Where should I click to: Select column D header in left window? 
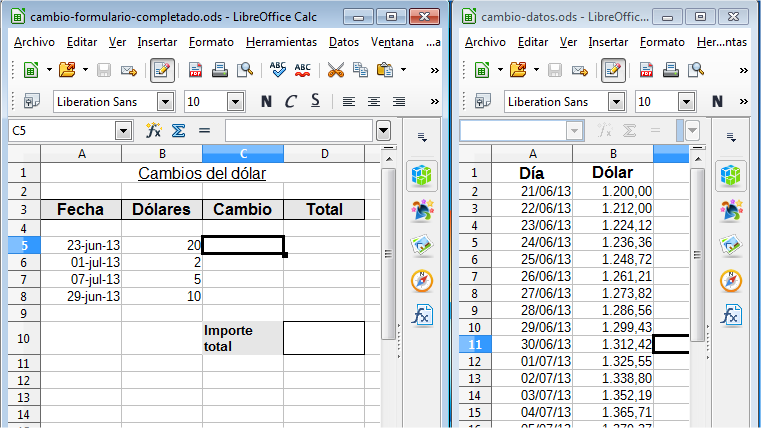click(324, 154)
